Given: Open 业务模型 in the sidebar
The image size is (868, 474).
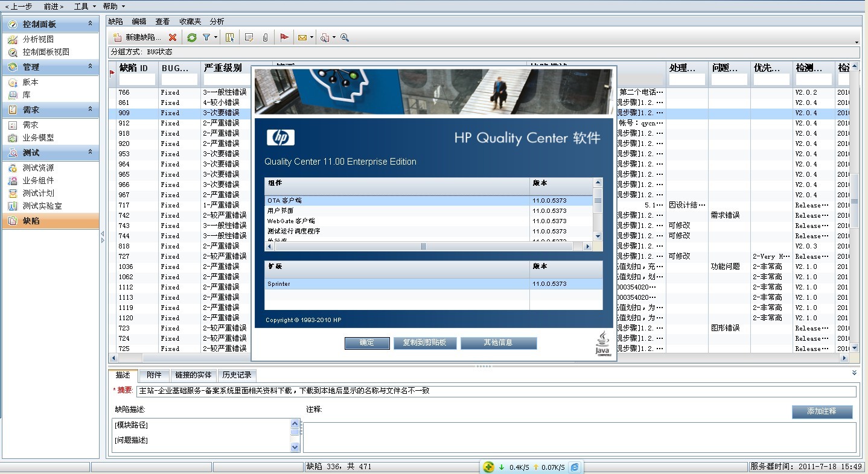Looking at the screenshot, I should click(38, 137).
